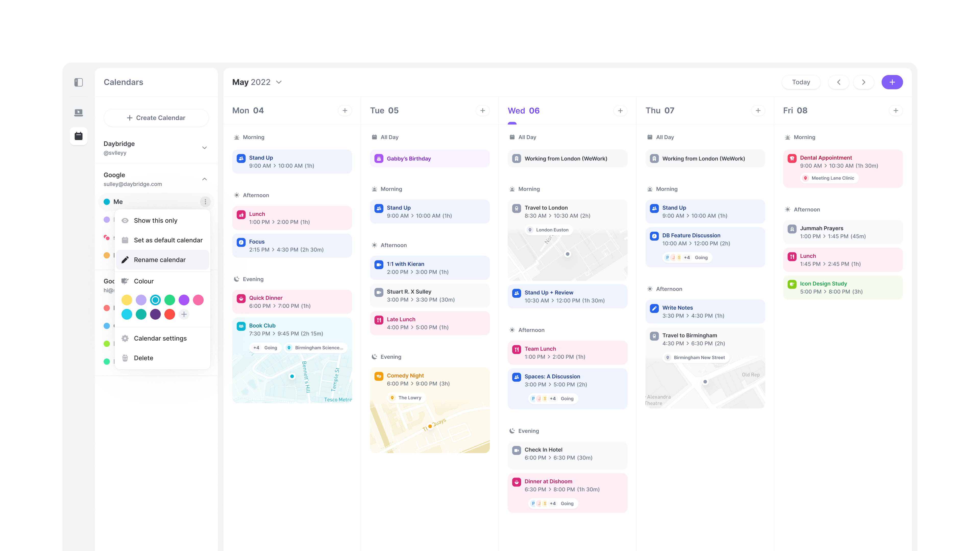The image size is (980, 551).
Task: Jump to Today
Action: (x=801, y=82)
